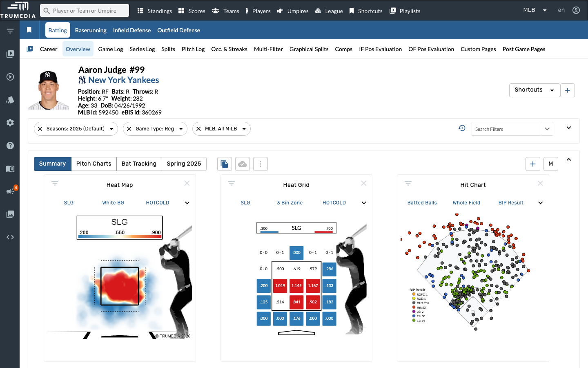588x368 pixels.
Task: Click Aaron Judge's headshot photo
Action: (49, 90)
